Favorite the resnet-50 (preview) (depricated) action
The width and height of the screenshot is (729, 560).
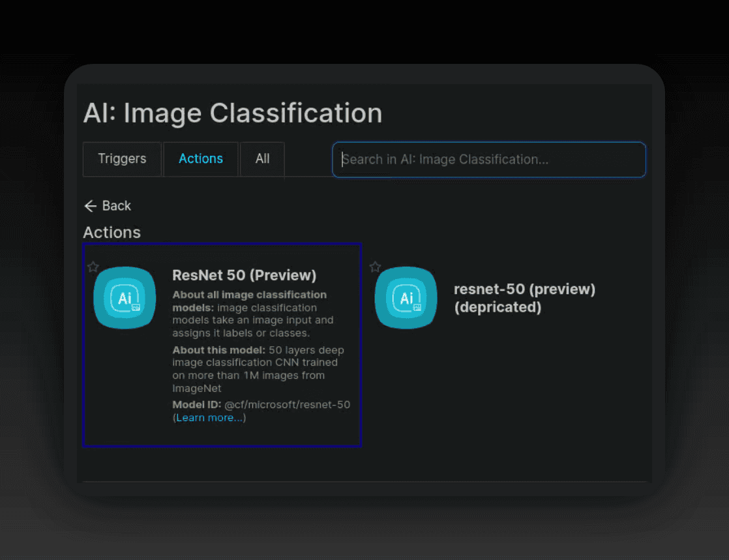pyautogui.click(x=375, y=267)
